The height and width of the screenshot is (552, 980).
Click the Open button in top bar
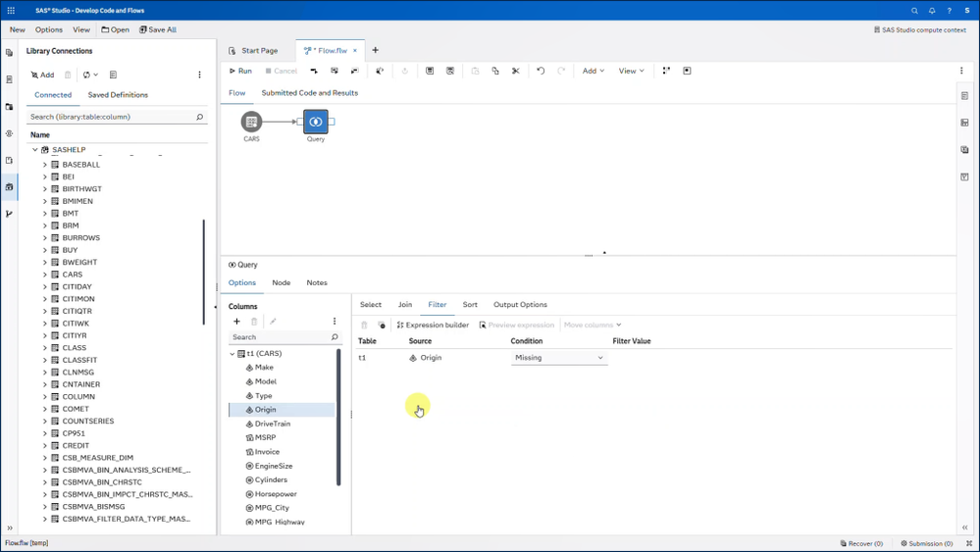click(x=116, y=29)
